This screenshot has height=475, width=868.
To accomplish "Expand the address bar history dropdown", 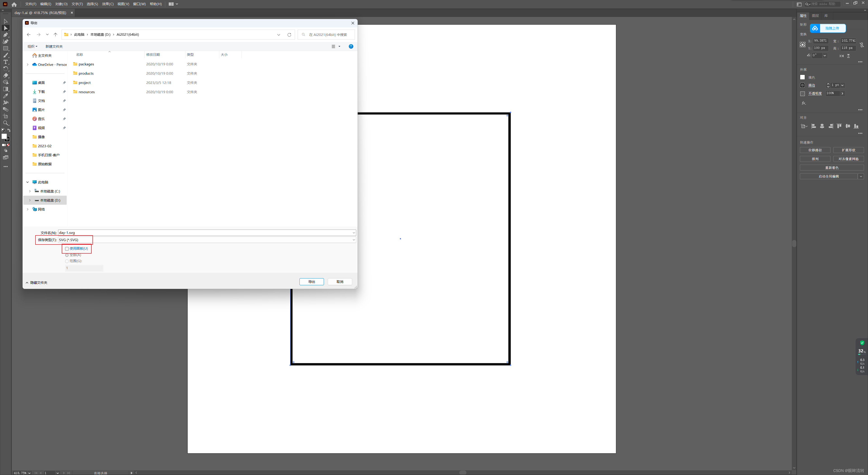I will tap(279, 35).
